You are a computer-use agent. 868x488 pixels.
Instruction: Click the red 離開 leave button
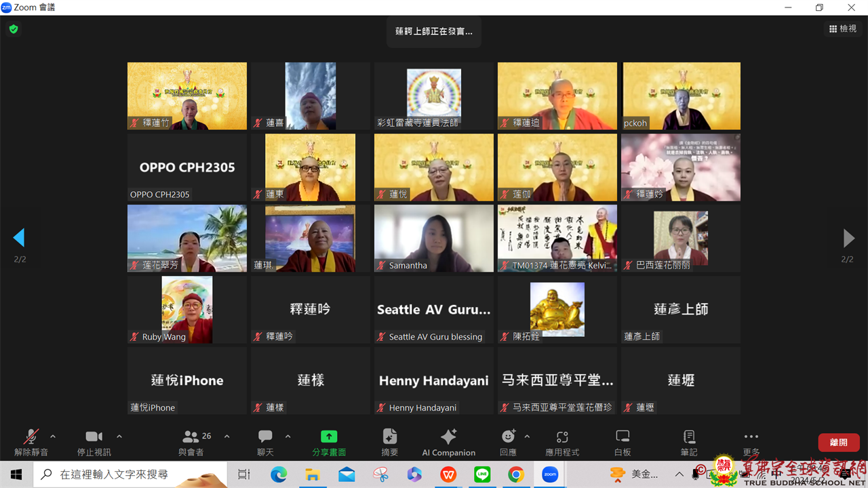pyautogui.click(x=839, y=442)
